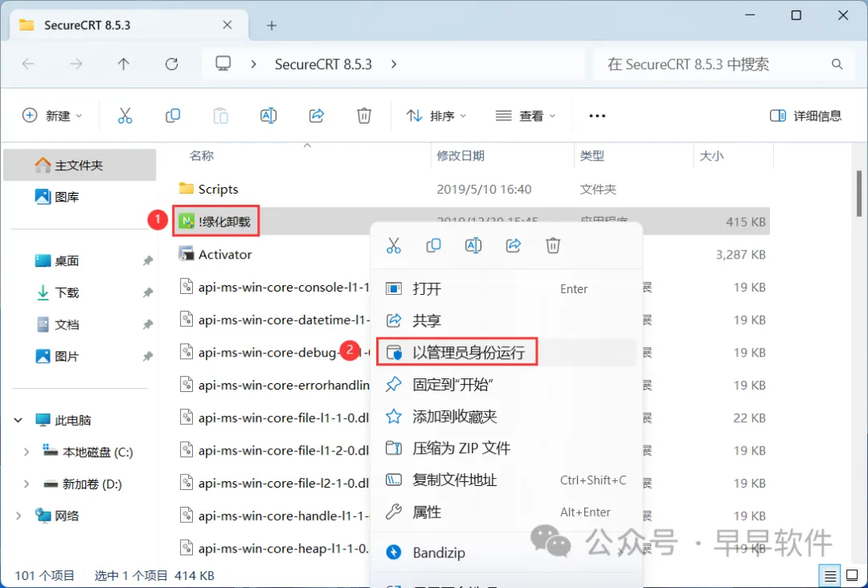The height and width of the screenshot is (588, 868).
Task: Open a new tab with the plus
Action: pos(272,26)
